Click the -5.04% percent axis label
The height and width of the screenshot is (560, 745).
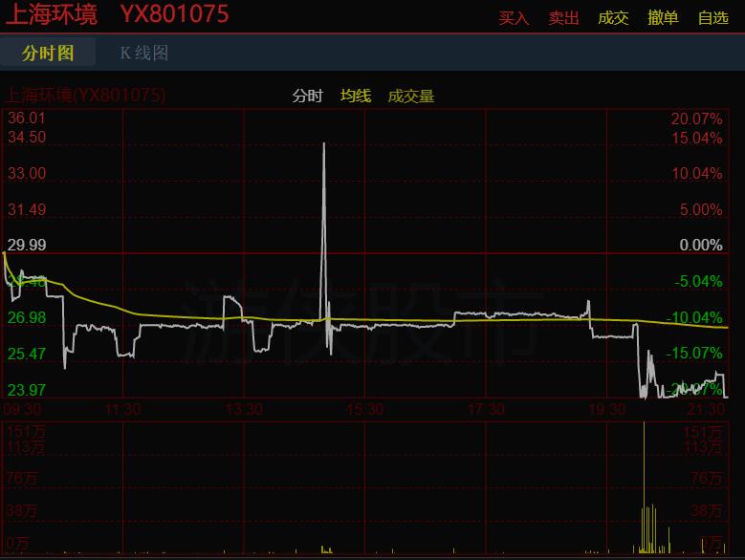coord(698,281)
